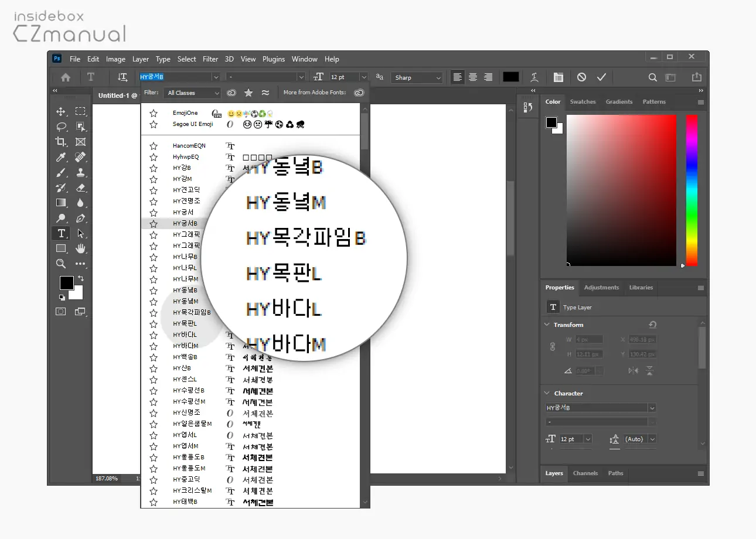Mark HancomEQN as a favorite font
756x539 pixels.
[x=154, y=146]
